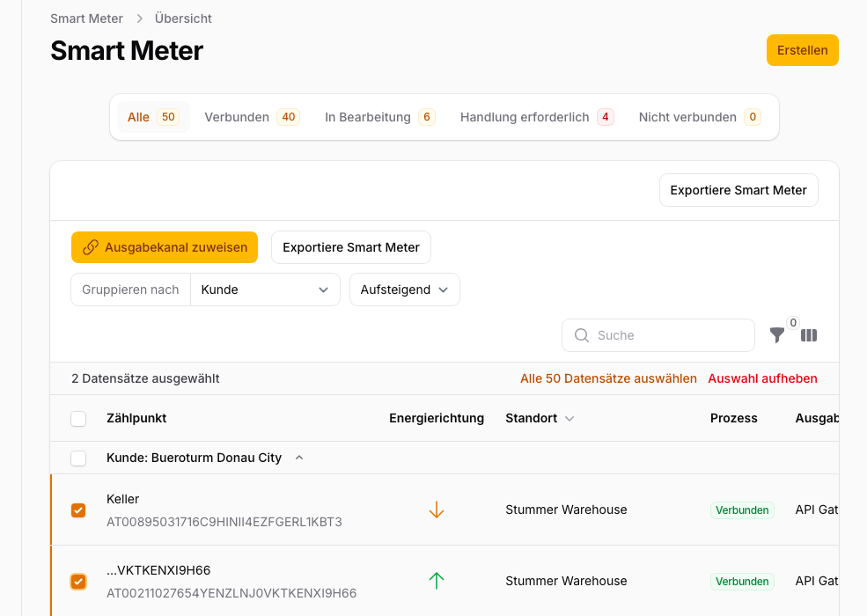Toggle the select-all checkbox in the Zählpunkt header
This screenshot has width=867, height=616.
coord(78,418)
